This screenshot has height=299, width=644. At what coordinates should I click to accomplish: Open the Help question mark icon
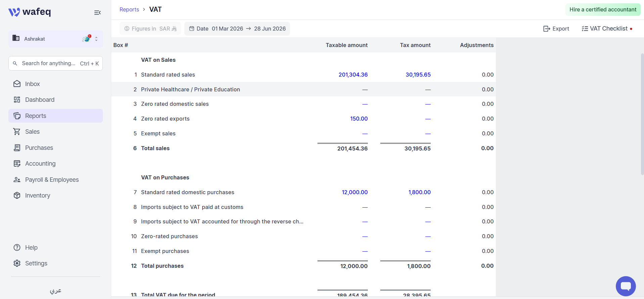click(x=17, y=247)
